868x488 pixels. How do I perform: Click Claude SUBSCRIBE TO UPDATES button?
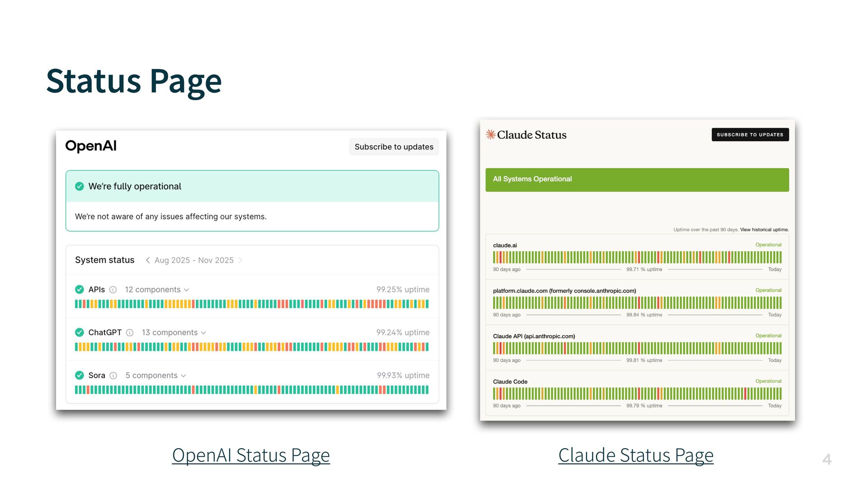click(x=750, y=135)
